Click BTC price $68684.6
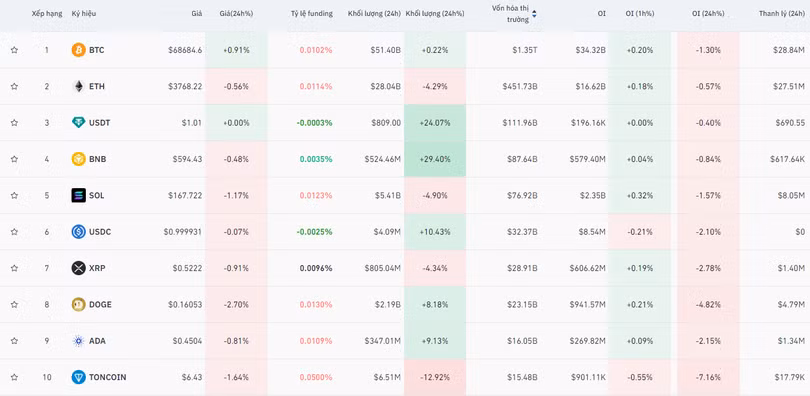810x396 pixels. (x=185, y=50)
